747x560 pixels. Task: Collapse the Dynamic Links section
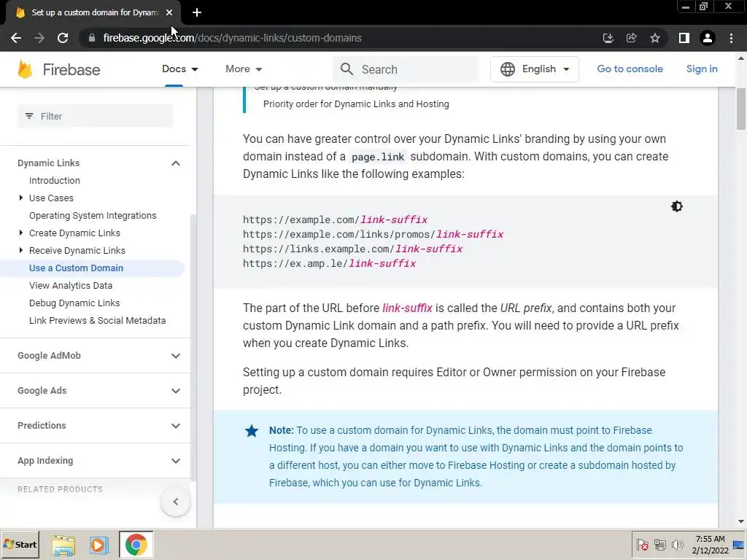click(176, 163)
